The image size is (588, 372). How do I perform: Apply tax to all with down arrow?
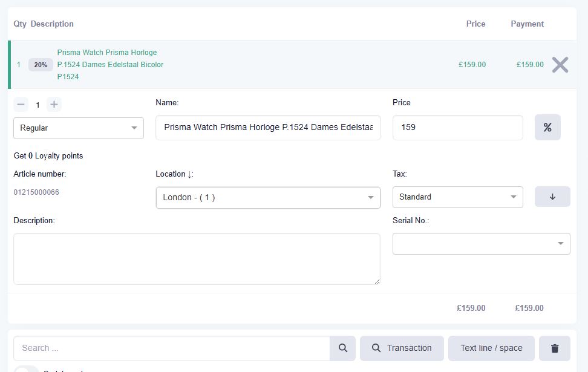(552, 197)
